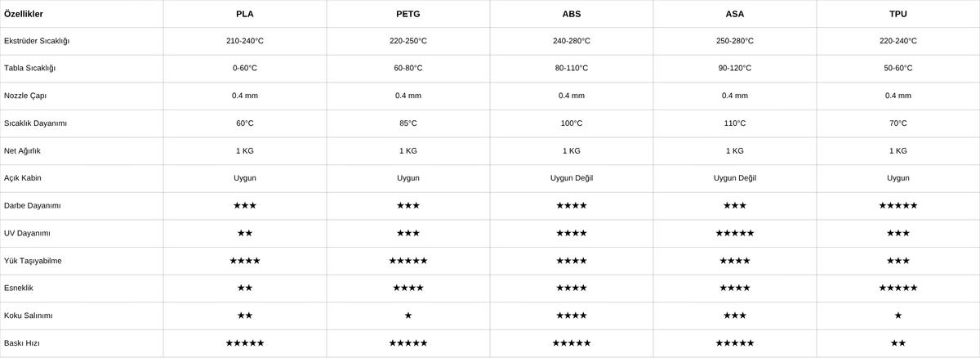Click the ASA UV Dayanımı five-star rating

[734, 233]
